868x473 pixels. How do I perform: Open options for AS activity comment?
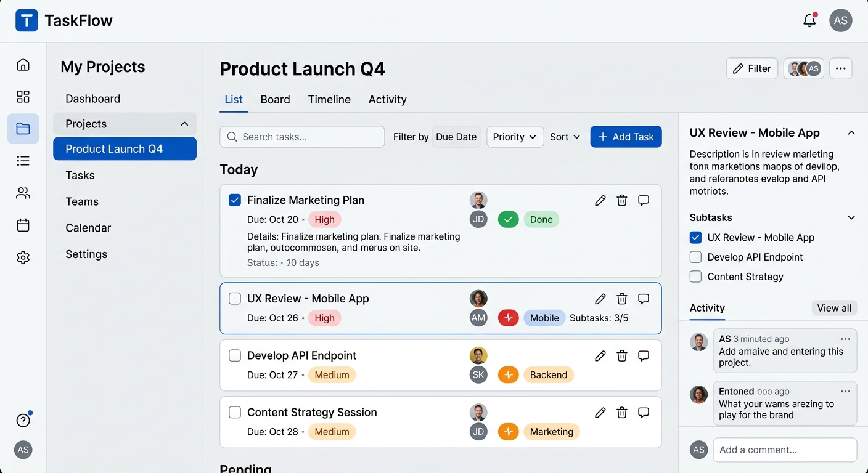[845, 339]
